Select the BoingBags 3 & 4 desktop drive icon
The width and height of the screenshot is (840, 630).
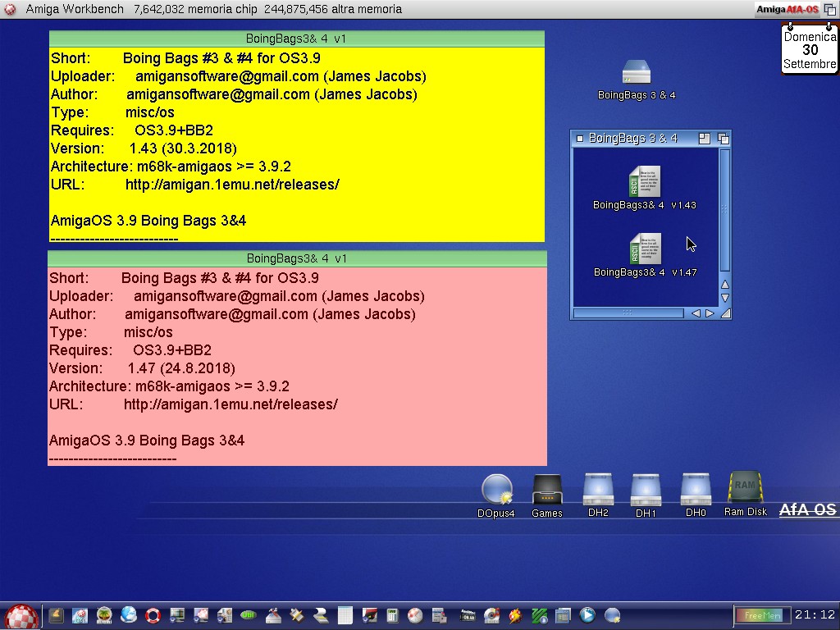[637, 74]
